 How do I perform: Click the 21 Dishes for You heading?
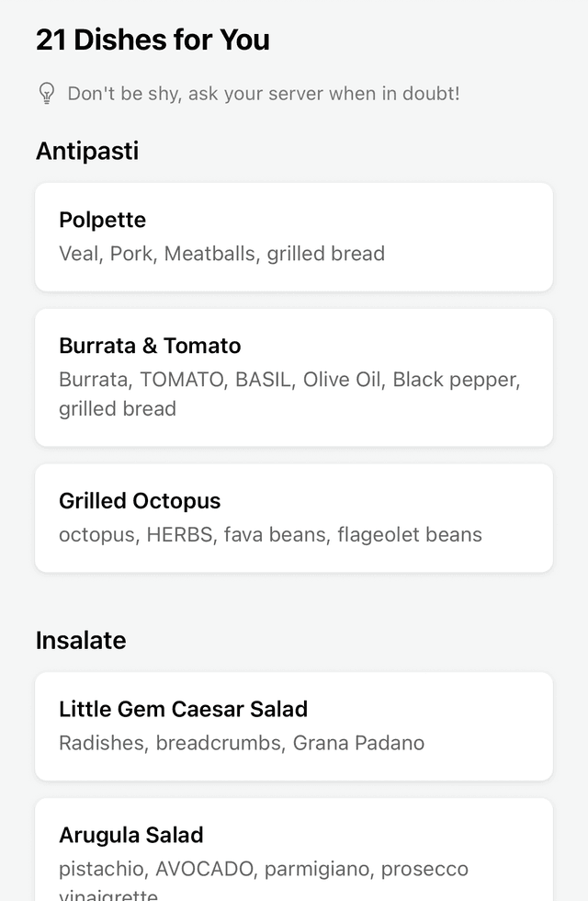click(x=153, y=40)
